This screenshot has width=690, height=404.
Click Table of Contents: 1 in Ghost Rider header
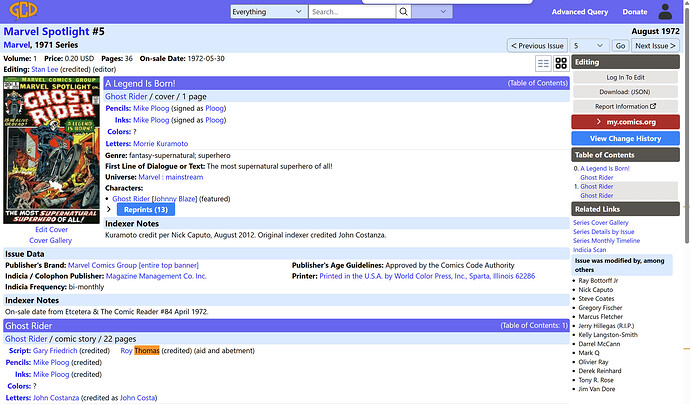pyautogui.click(x=534, y=326)
